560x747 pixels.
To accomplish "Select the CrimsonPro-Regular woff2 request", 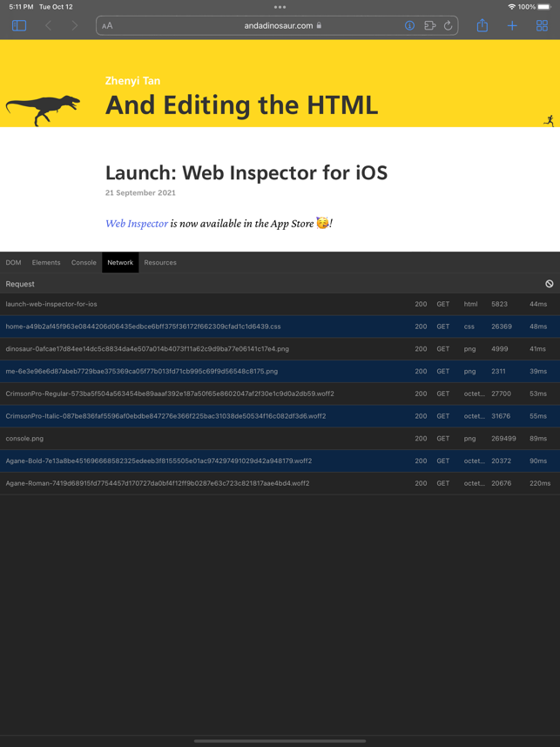I will point(280,394).
